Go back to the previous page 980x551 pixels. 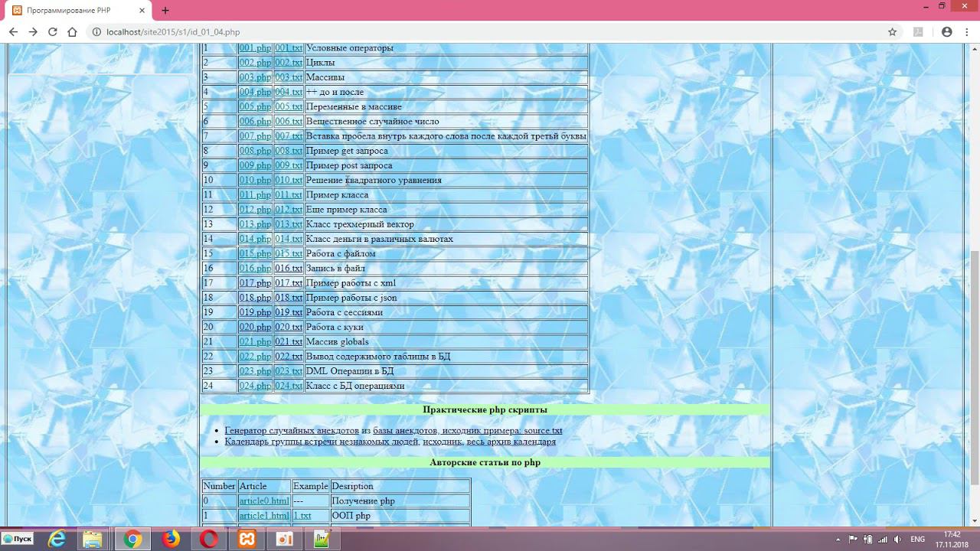(13, 32)
